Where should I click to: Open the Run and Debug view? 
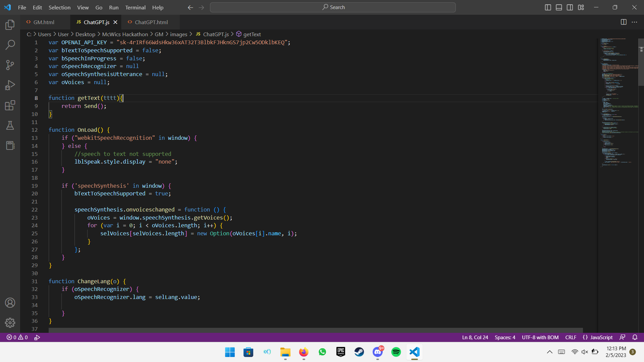pos(10,85)
